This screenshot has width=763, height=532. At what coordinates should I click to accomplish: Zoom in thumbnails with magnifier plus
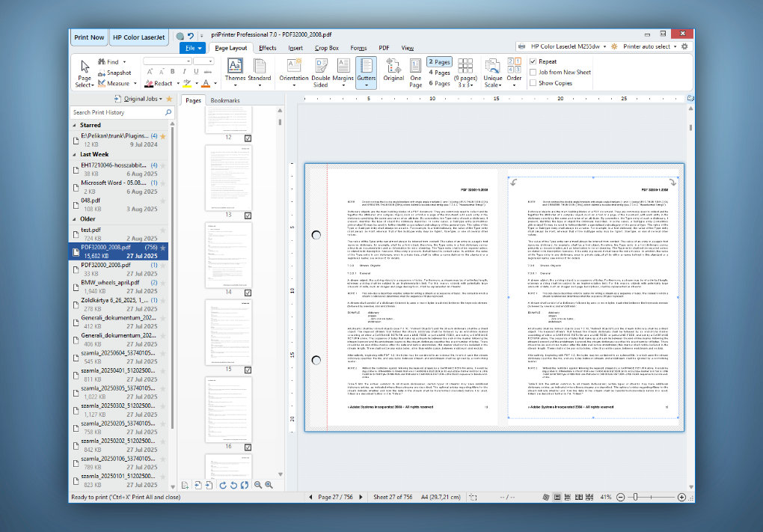click(269, 485)
